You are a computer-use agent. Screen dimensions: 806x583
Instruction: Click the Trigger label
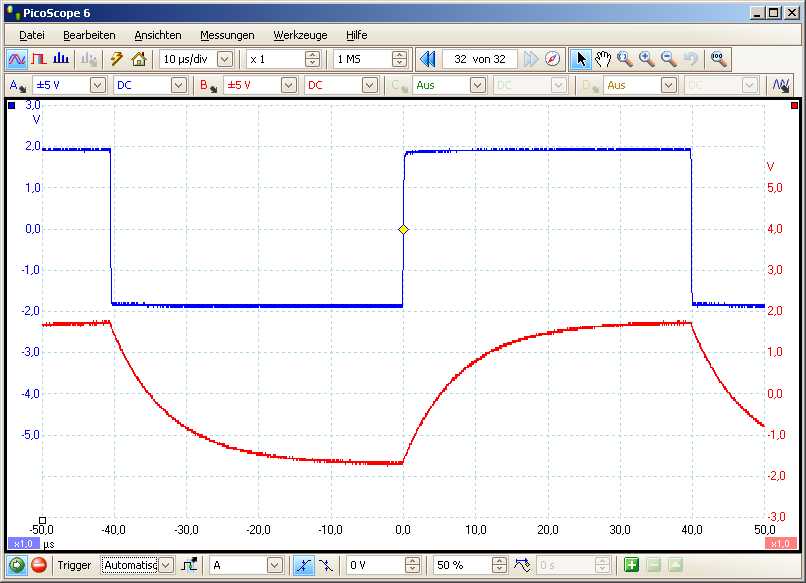point(74,566)
